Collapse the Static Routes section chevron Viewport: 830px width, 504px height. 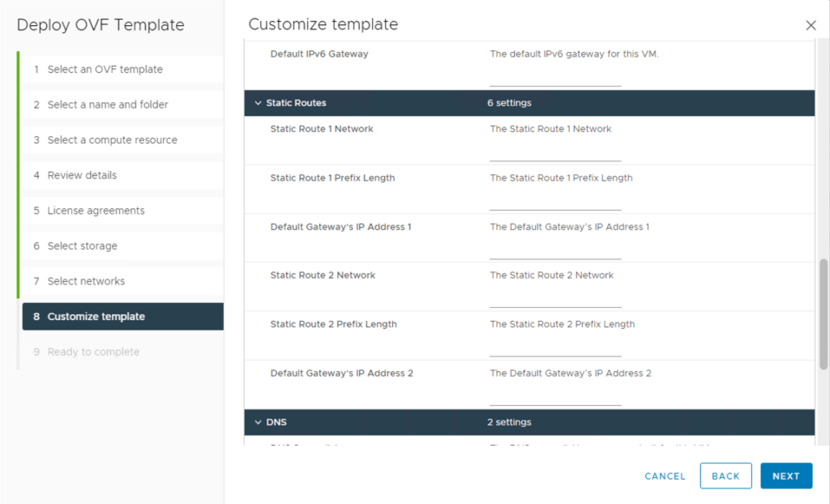pos(258,103)
